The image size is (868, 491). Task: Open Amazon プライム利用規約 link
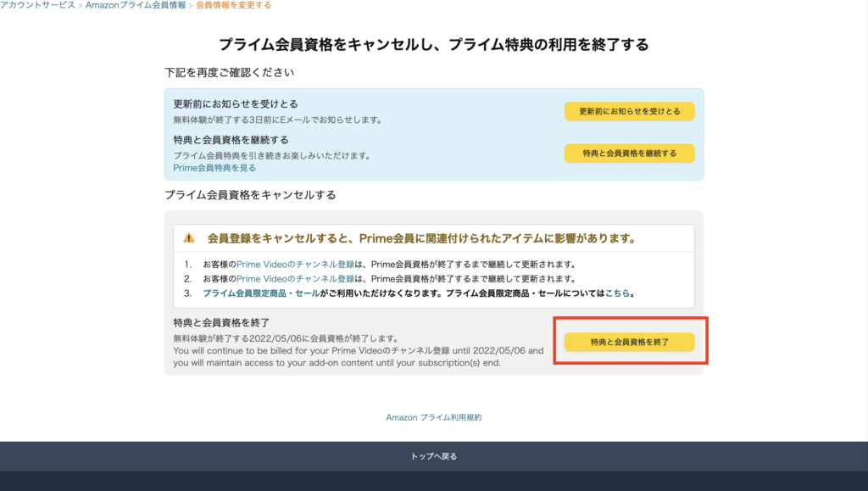(x=434, y=417)
